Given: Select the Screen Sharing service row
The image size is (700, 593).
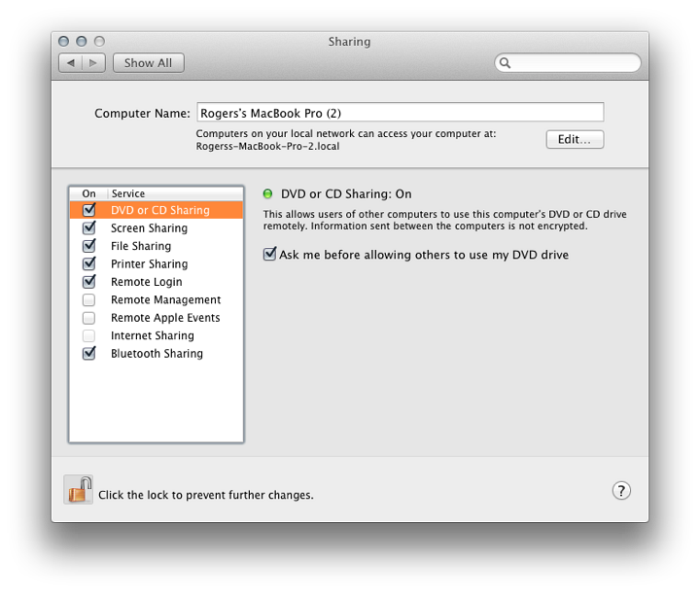Looking at the screenshot, I should pos(157,227).
